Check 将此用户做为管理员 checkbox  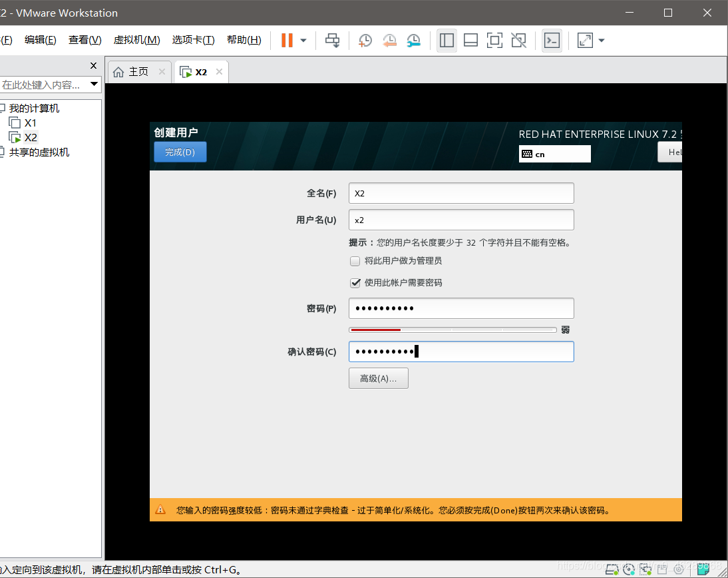click(355, 261)
